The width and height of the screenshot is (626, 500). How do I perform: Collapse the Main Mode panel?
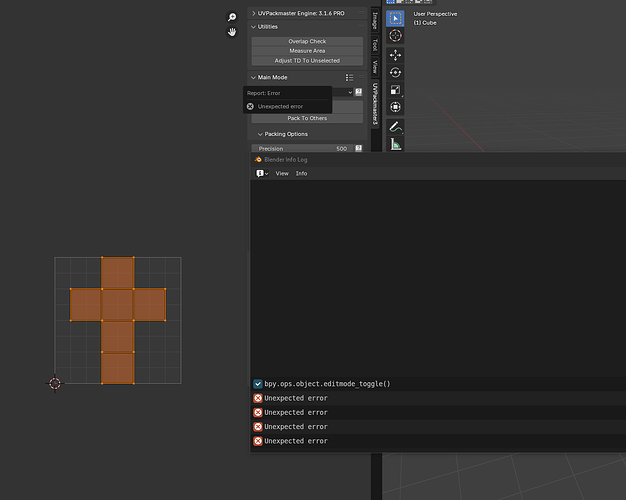pyautogui.click(x=254, y=77)
